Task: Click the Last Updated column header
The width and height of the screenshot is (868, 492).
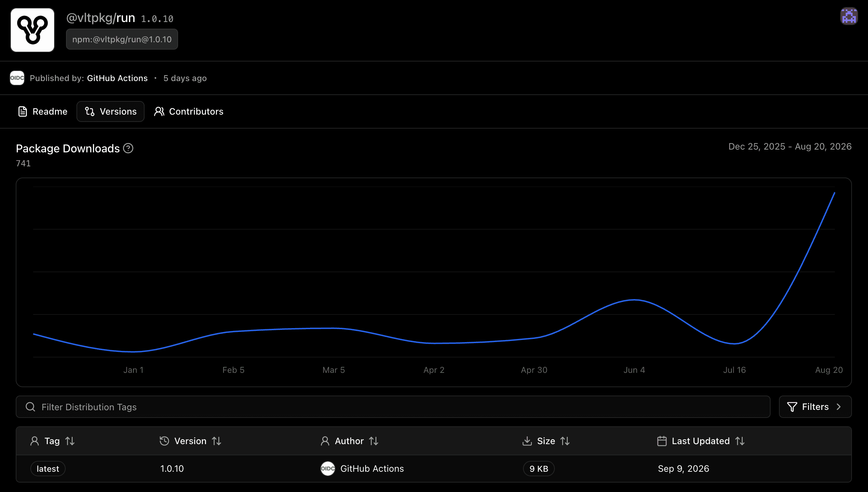Action: click(x=701, y=441)
